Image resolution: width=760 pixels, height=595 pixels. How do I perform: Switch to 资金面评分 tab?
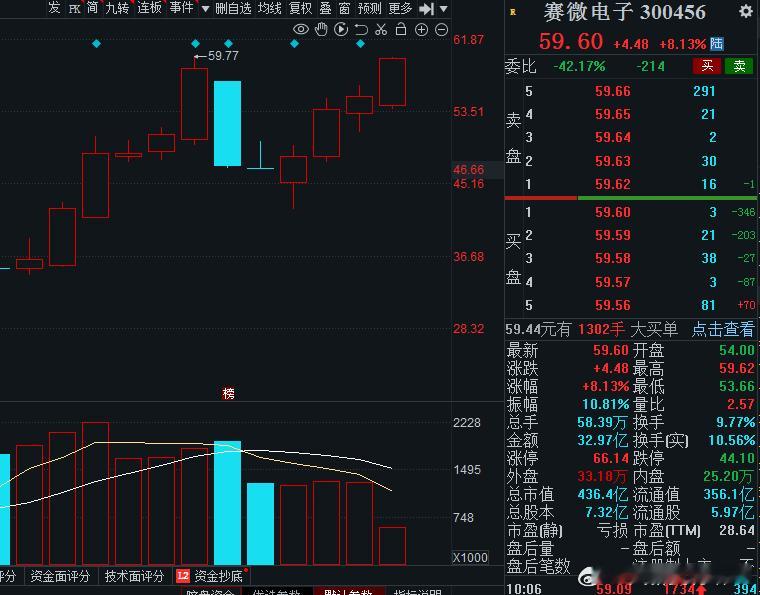pyautogui.click(x=60, y=576)
